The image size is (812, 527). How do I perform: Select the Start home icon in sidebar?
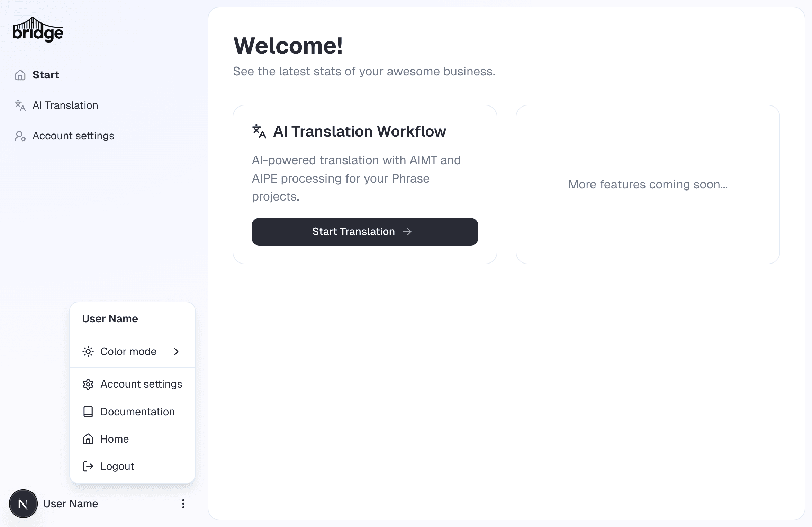[x=20, y=74]
